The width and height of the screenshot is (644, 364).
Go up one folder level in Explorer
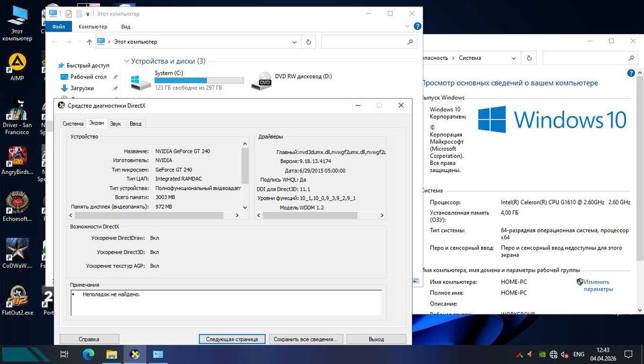[89, 42]
